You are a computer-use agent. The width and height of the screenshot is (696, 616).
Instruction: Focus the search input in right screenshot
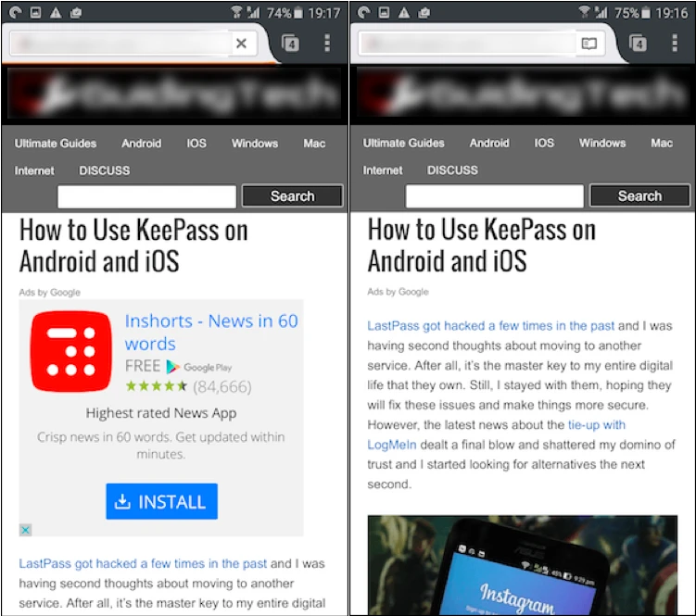pos(495,196)
